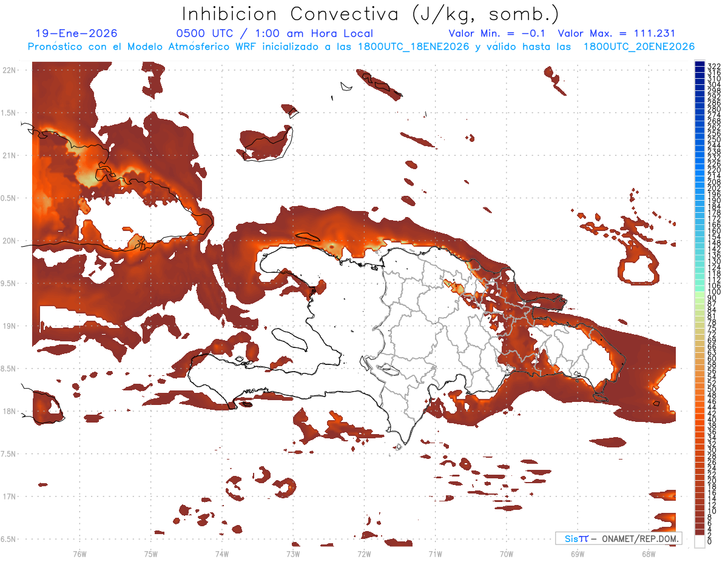
Task: Click the "7.5N" latitude label
Action: point(8,453)
